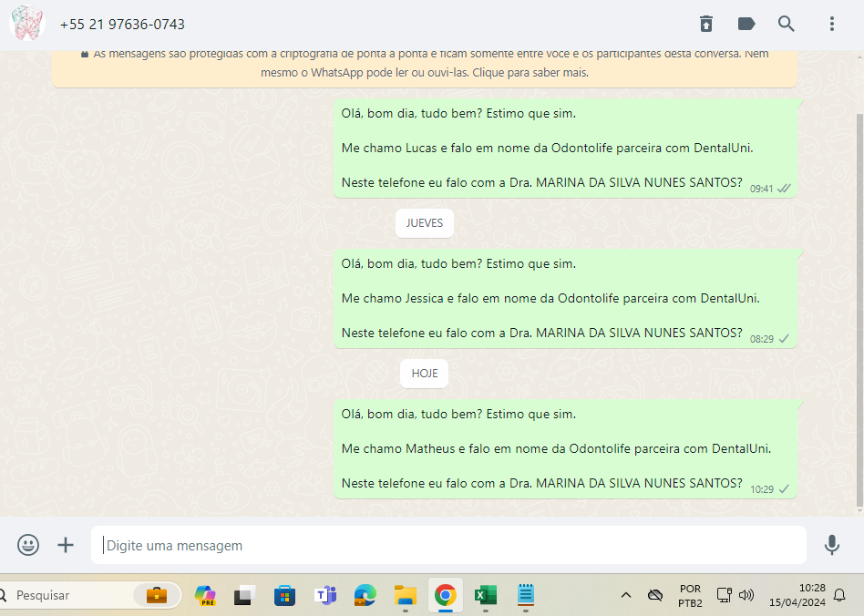The width and height of the screenshot is (864, 616).
Task: Open the volume control tray icon
Action: [x=746, y=595]
